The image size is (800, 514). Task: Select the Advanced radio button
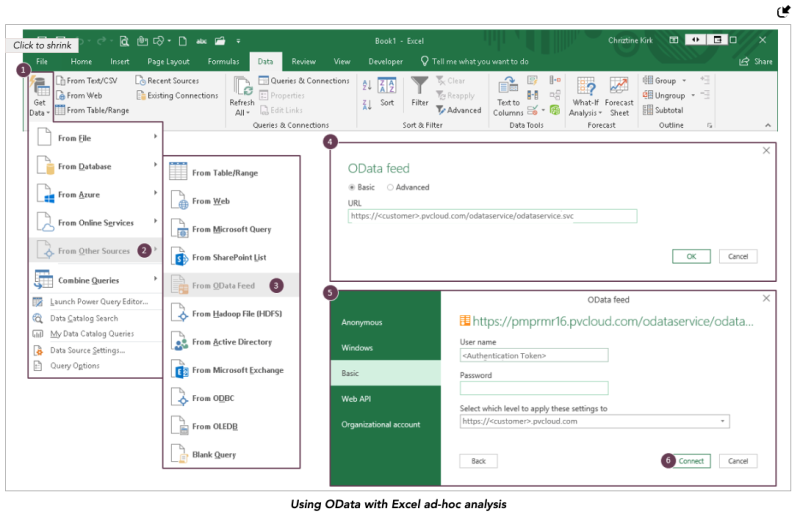tap(390, 187)
